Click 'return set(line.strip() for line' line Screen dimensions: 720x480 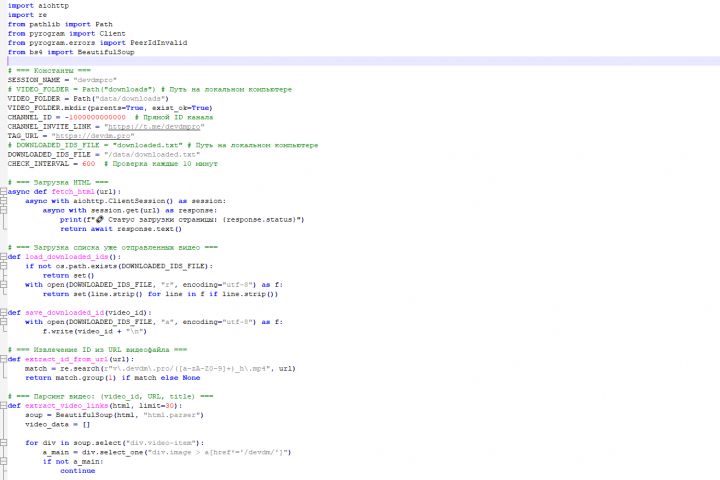[x=160, y=294]
